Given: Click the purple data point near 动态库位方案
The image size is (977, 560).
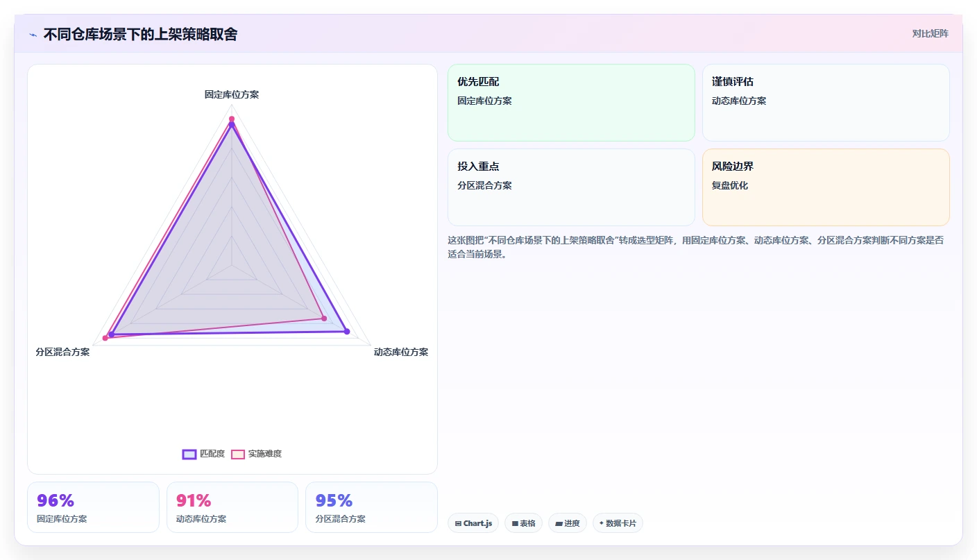Looking at the screenshot, I should coord(347,331).
